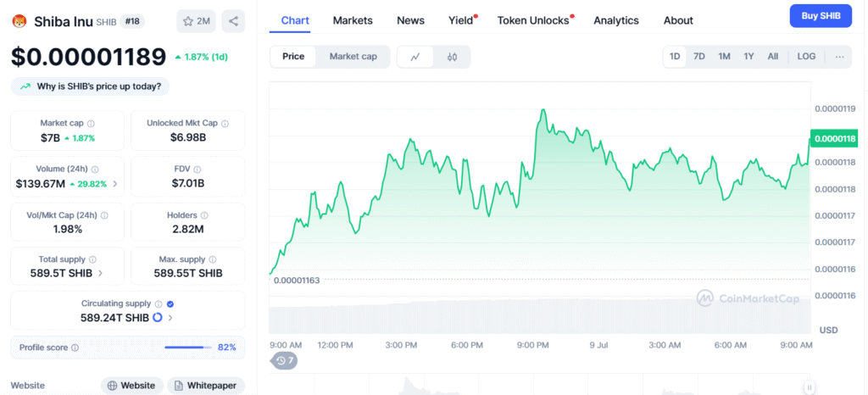Click the verified badge by Circulating supply
The image size is (868, 395).
pyautogui.click(x=170, y=303)
